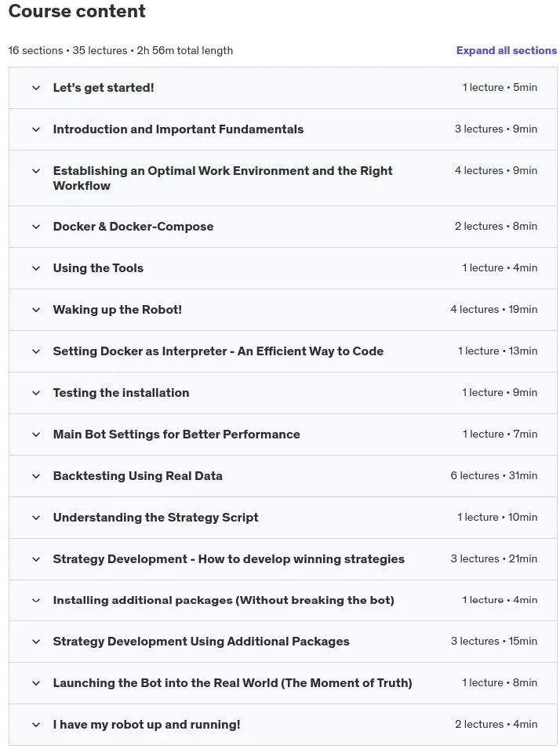Click the 6 lectures • 31min label
The width and height of the screenshot is (560, 749).
[493, 476]
